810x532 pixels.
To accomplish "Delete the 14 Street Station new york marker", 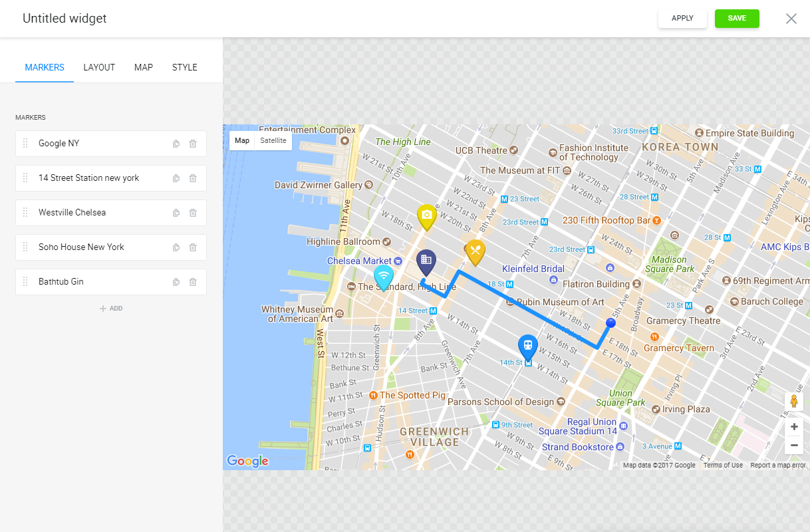I will pyautogui.click(x=193, y=178).
